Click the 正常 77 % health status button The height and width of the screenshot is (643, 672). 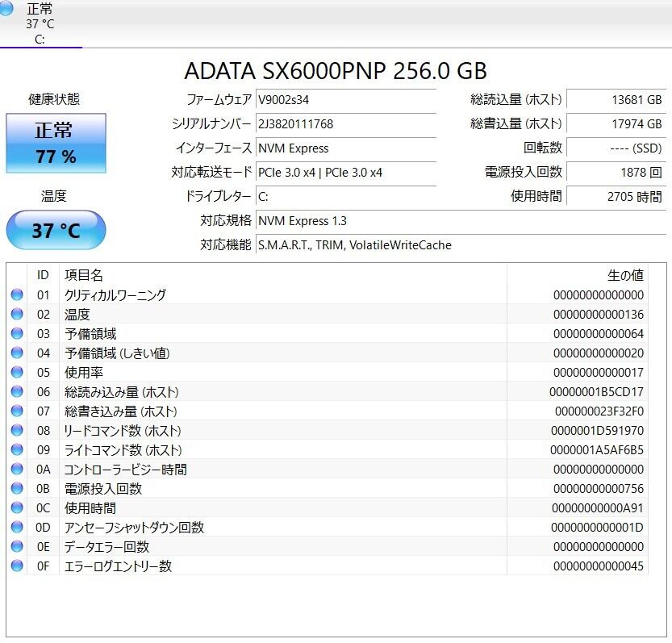point(56,143)
